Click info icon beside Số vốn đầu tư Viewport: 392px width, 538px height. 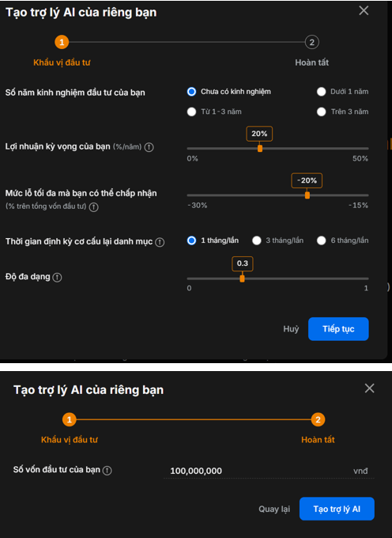[107, 471]
